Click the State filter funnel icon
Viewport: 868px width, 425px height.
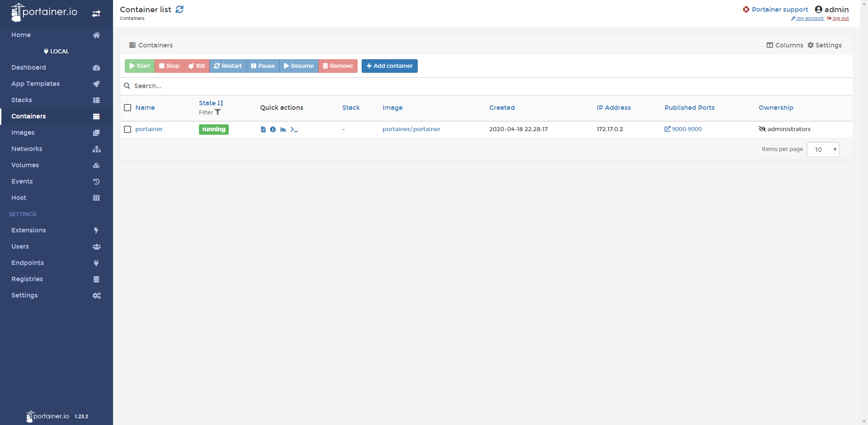[217, 112]
